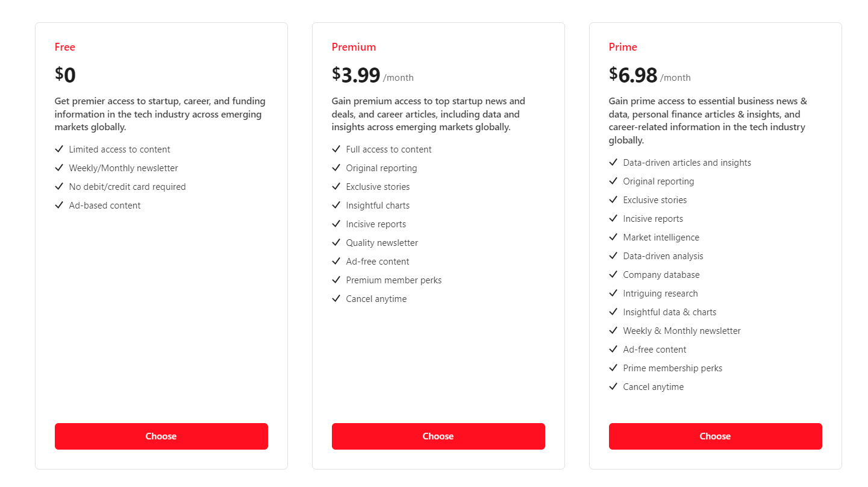The width and height of the screenshot is (868, 487).
Task: Select the Premium plan Choose button
Action: pos(438,436)
